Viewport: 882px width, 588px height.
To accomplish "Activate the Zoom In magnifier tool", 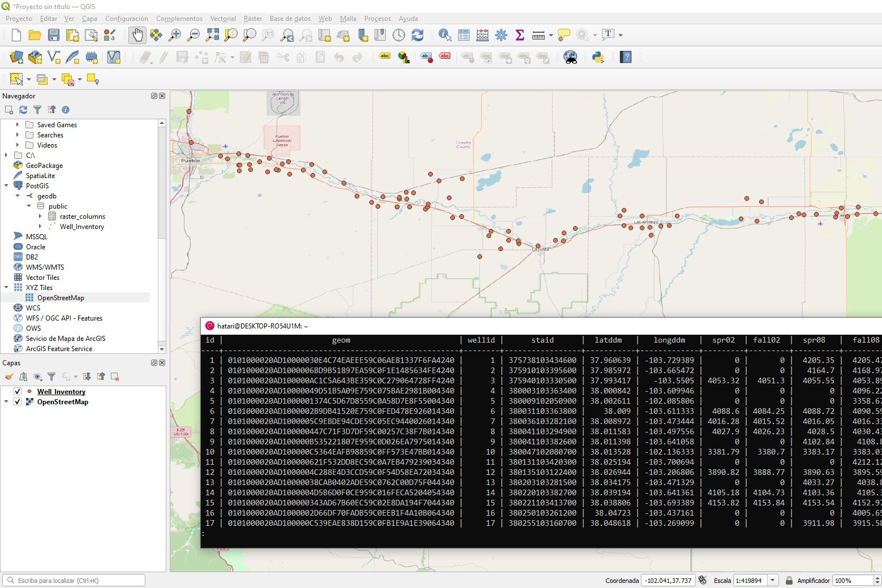I will coord(175,35).
